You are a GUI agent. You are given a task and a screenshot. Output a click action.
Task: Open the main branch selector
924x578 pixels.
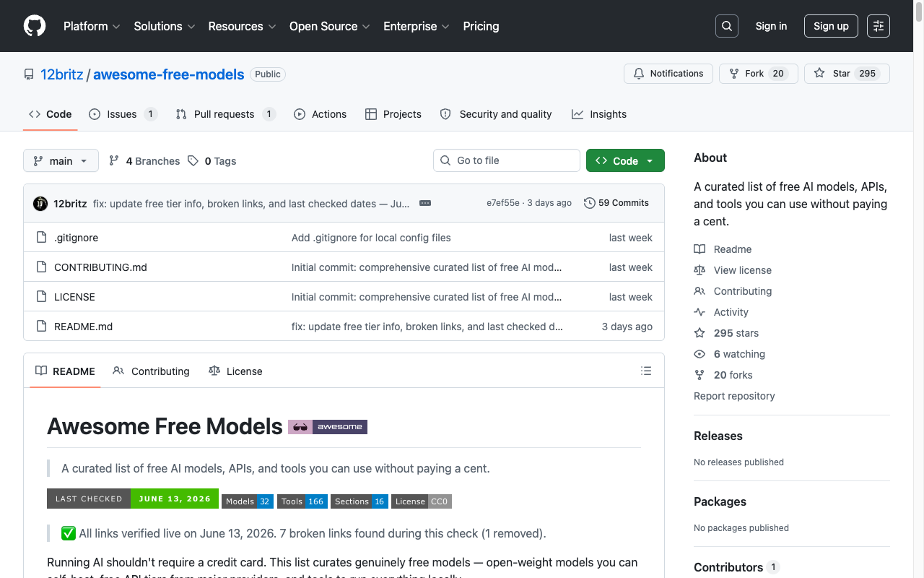tap(61, 160)
